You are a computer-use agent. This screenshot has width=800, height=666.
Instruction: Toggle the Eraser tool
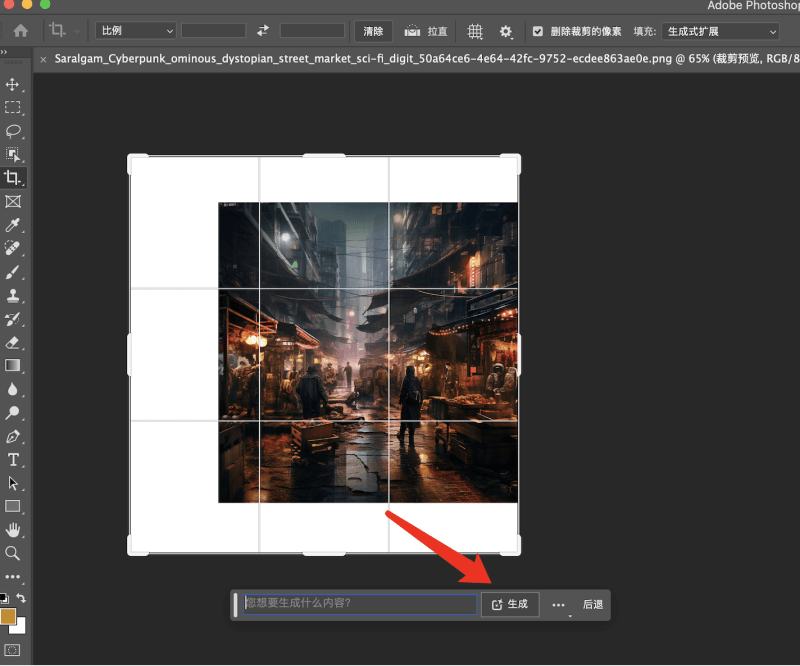14,342
